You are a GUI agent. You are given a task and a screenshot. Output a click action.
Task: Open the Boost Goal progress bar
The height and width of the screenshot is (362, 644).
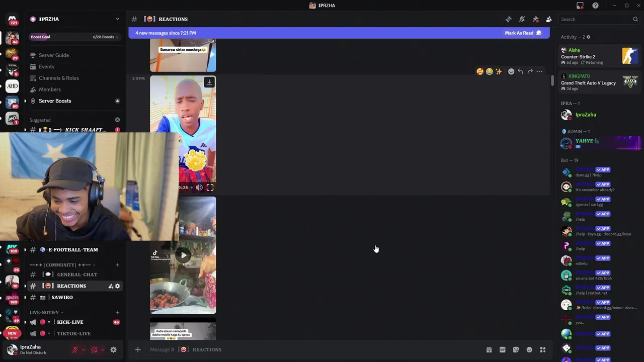click(74, 37)
